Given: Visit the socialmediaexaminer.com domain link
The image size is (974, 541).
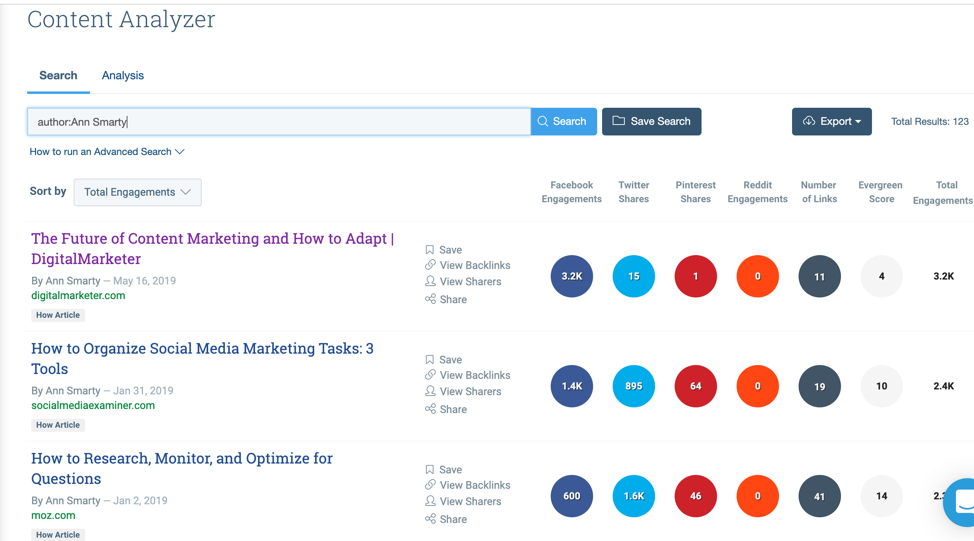Looking at the screenshot, I should (x=93, y=406).
